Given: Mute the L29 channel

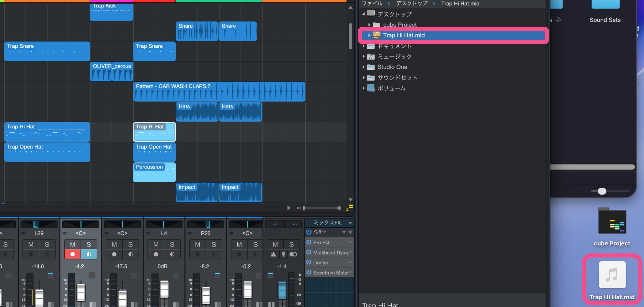Looking at the screenshot, I should click(31, 244).
